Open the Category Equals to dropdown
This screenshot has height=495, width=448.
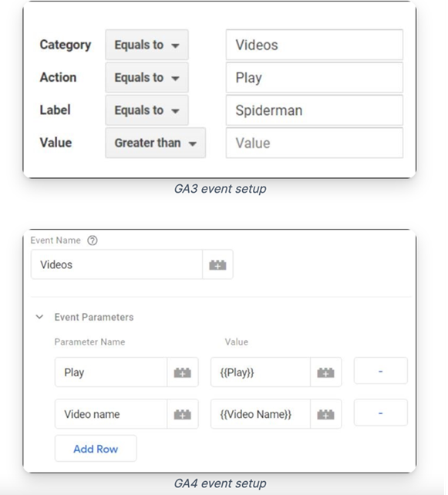tap(147, 45)
